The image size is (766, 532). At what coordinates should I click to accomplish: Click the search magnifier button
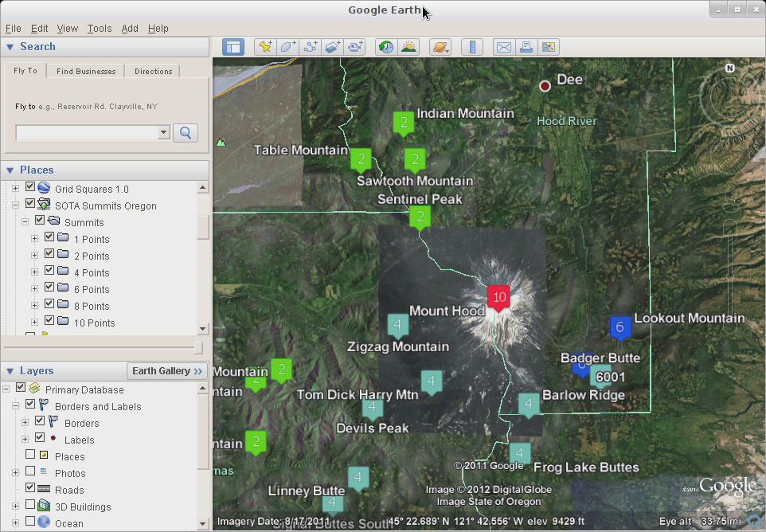point(186,133)
